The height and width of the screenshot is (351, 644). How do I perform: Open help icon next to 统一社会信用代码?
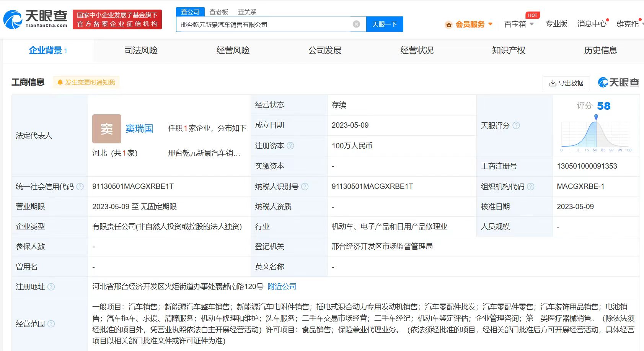tap(80, 187)
